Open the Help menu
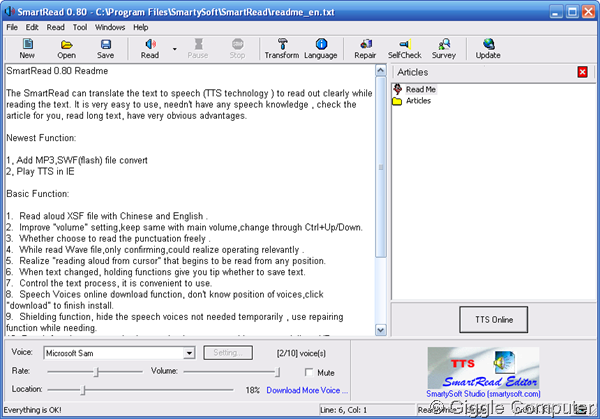The height and width of the screenshot is (419, 600). pos(140,28)
